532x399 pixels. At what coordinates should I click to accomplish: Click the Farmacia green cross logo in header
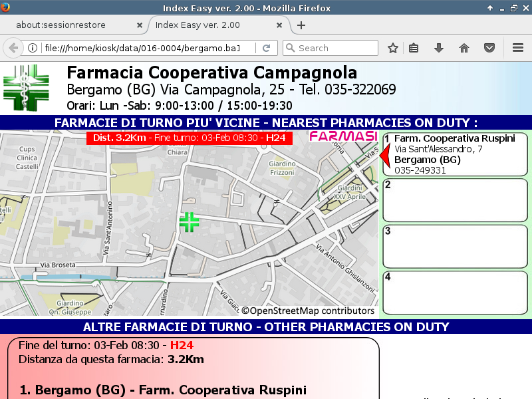(26, 88)
